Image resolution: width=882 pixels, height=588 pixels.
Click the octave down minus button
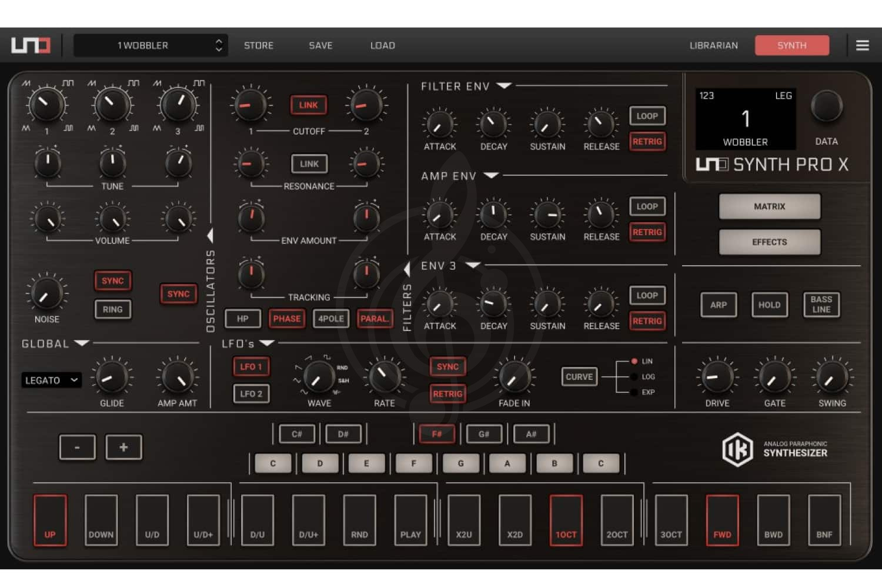click(77, 447)
